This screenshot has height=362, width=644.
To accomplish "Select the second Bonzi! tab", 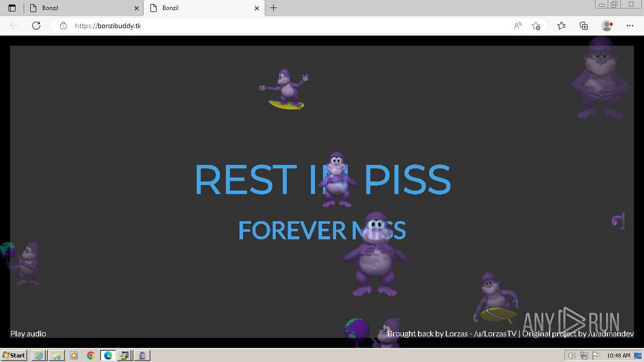I will point(204,8).
